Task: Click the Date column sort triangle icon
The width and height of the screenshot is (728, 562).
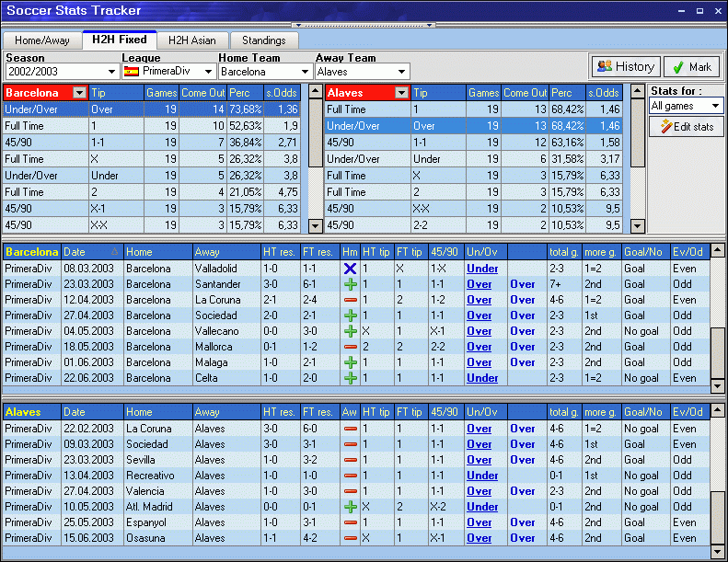Action: point(114,251)
